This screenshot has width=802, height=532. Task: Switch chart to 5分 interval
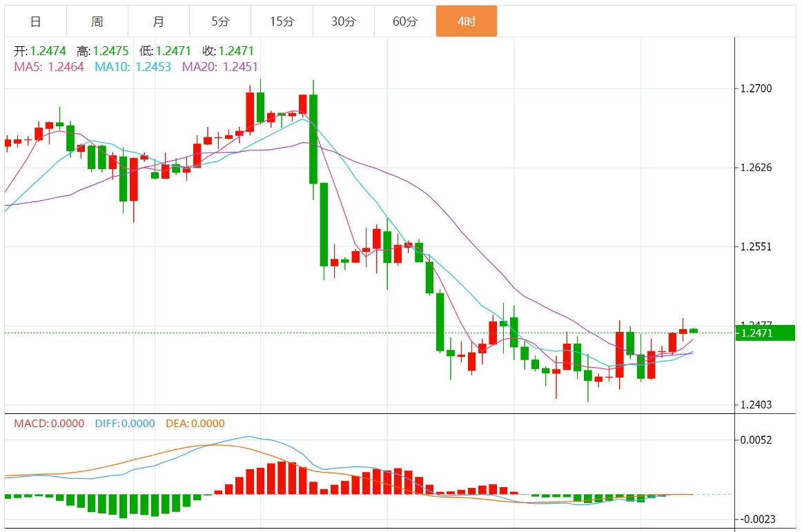point(220,21)
